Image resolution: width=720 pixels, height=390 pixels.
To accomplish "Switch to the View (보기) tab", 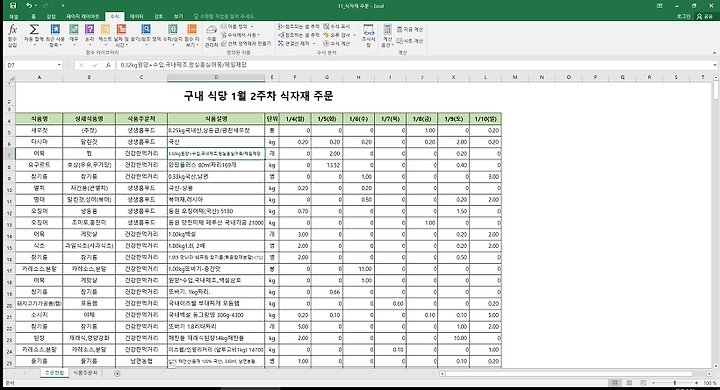I will click(x=178, y=16).
